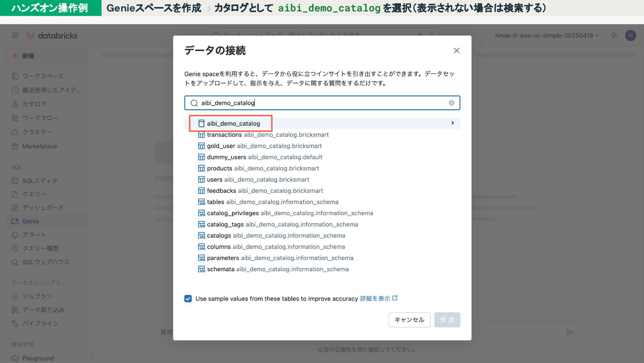Click the table icon next to products
This screenshot has width=644, height=363.
click(201, 168)
